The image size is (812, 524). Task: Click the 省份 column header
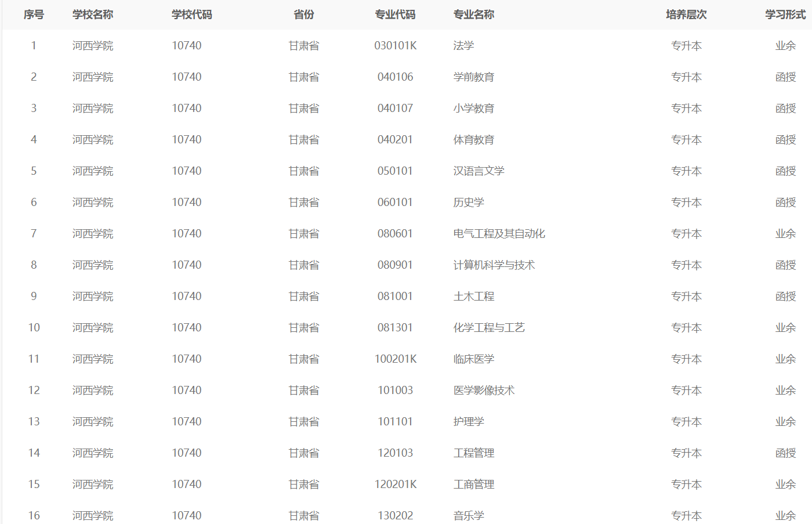(304, 15)
